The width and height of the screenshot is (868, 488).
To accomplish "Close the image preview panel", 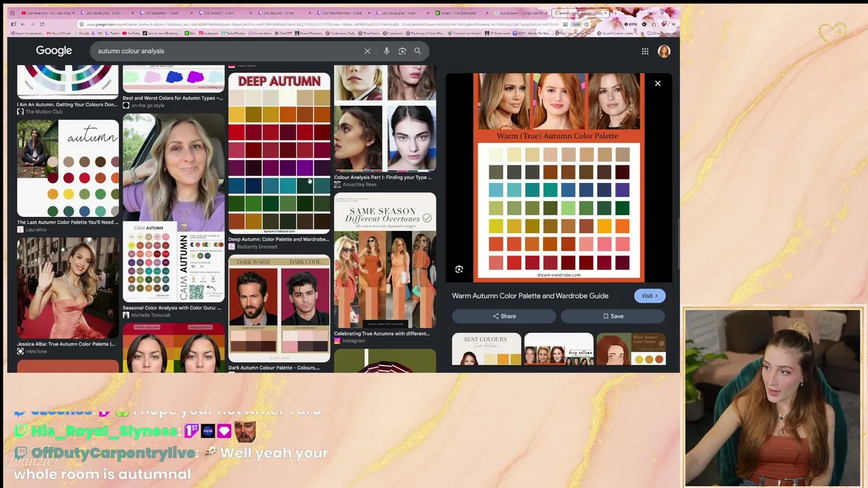I will (658, 83).
